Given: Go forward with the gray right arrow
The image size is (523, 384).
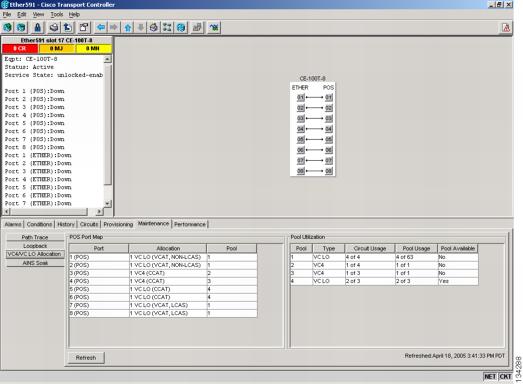Looking at the screenshot, I should [x=114, y=27].
